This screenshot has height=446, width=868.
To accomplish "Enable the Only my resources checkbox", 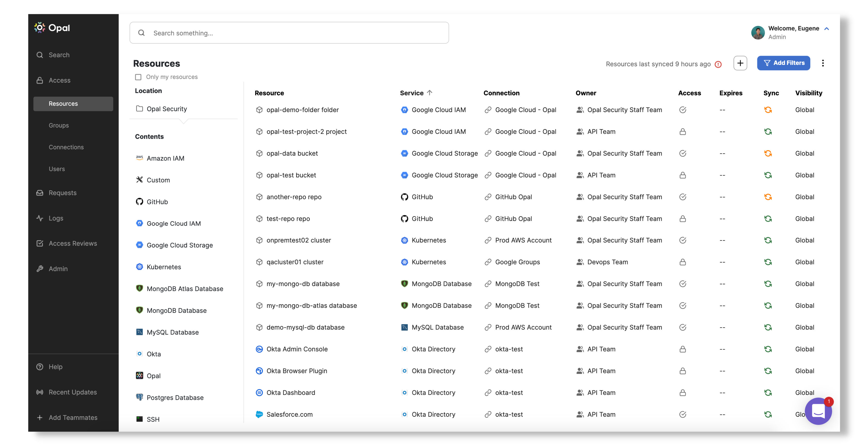I will point(138,77).
